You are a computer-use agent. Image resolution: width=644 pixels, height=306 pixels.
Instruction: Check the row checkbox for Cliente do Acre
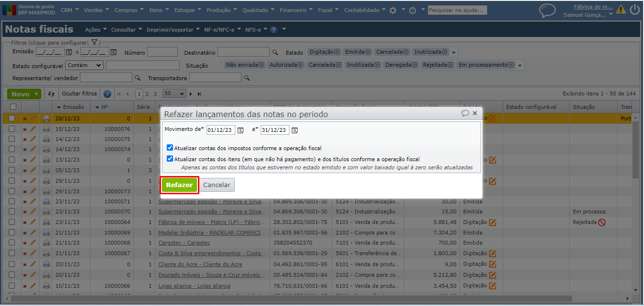(x=12, y=264)
